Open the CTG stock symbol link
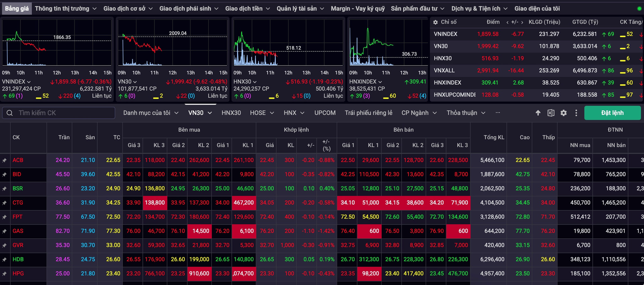The width and height of the screenshot is (644, 285). point(18,202)
